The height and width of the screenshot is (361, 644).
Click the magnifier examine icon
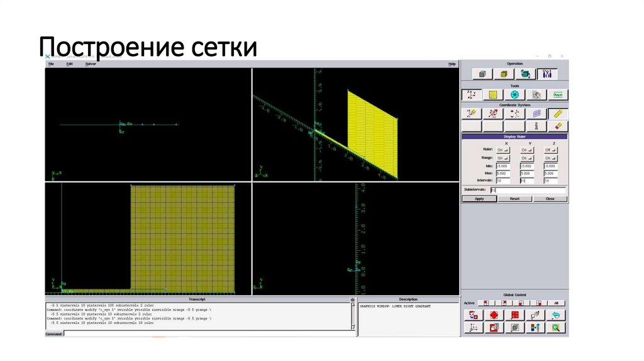click(556, 327)
